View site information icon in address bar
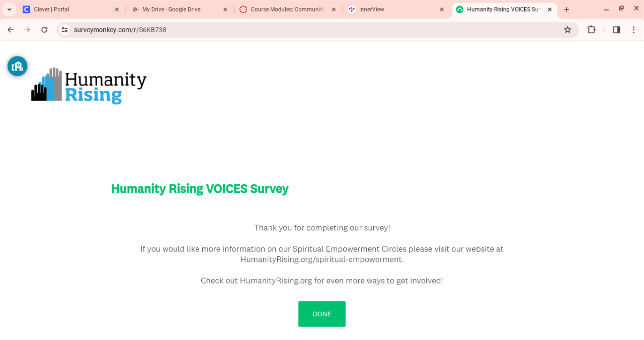644x340 pixels. tap(64, 30)
